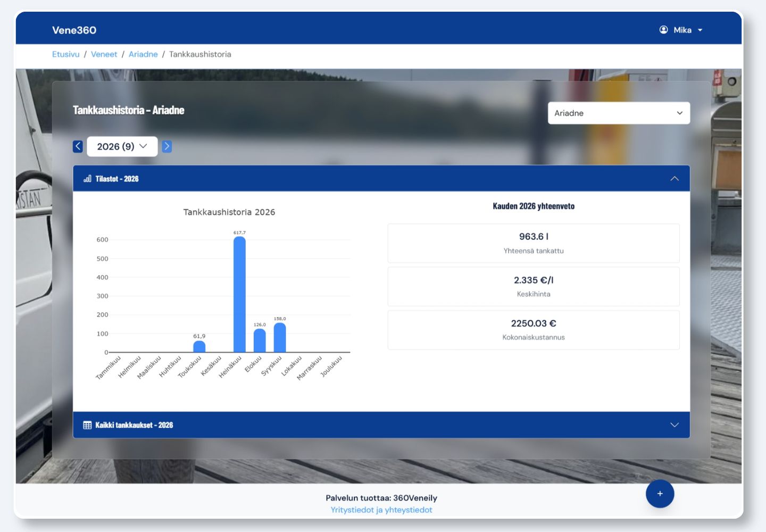
Task: Click the Heinäkuu bar showing 617,7
Action: point(239,294)
